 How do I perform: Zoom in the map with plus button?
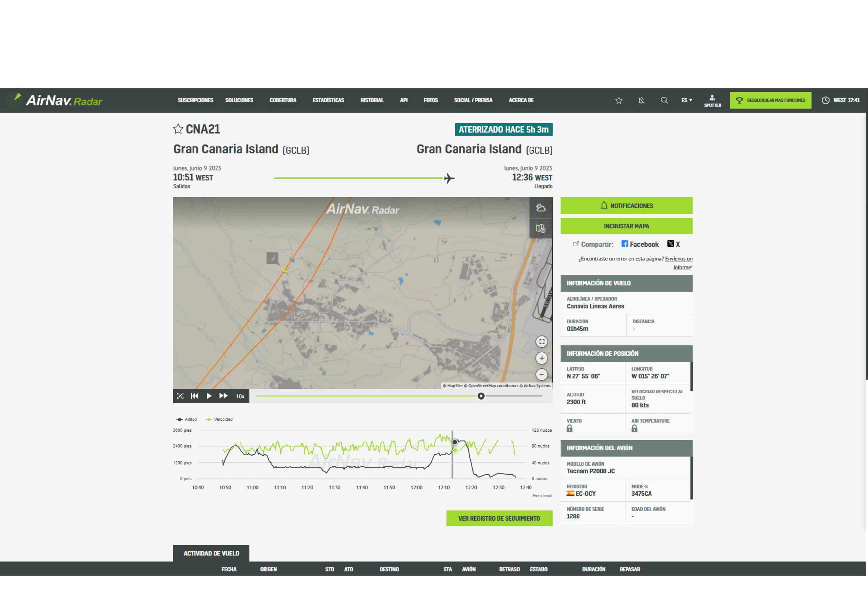tap(541, 358)
